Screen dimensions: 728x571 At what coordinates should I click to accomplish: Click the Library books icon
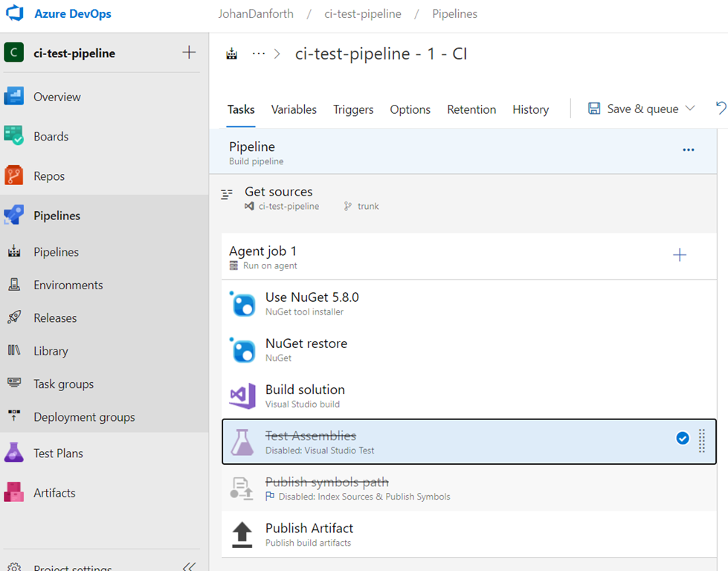pos(14,350)
